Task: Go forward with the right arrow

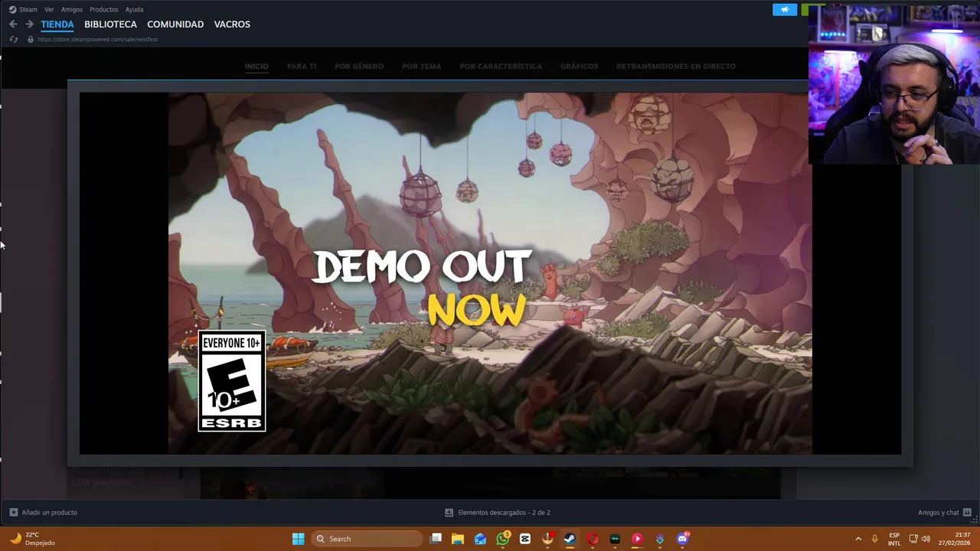Action: pos(29,24)
